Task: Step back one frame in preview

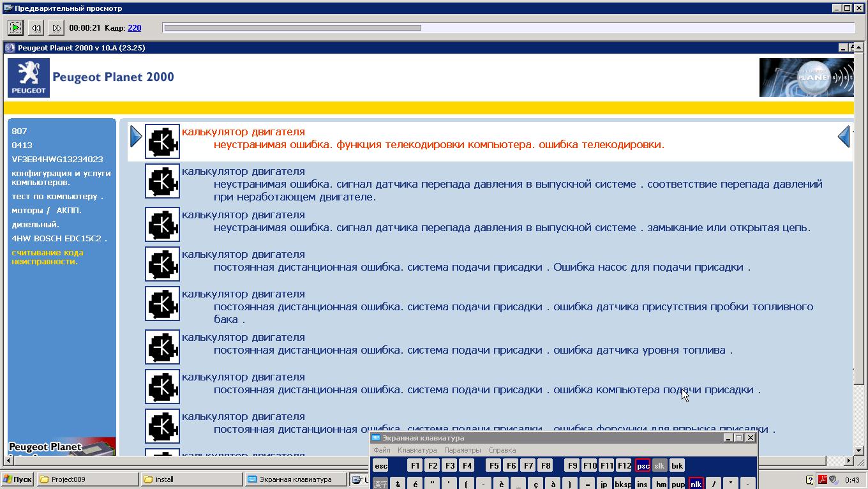Action: 36,27
